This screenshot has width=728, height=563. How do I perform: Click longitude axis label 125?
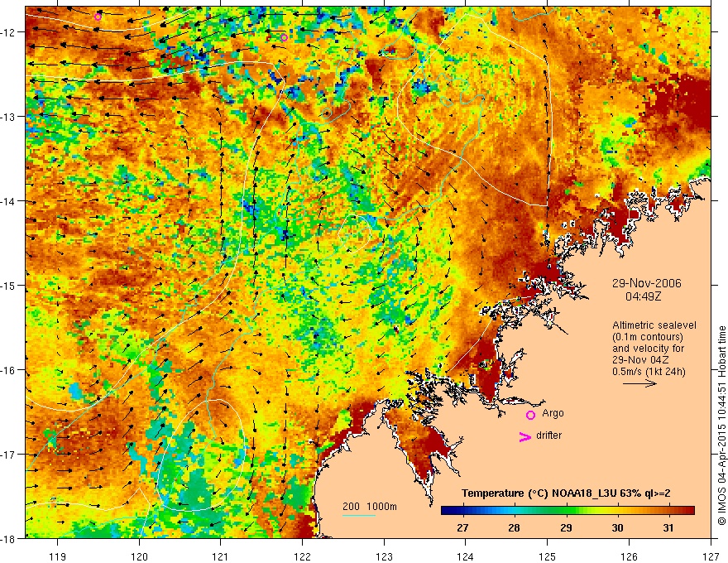(x=548, y=556)
